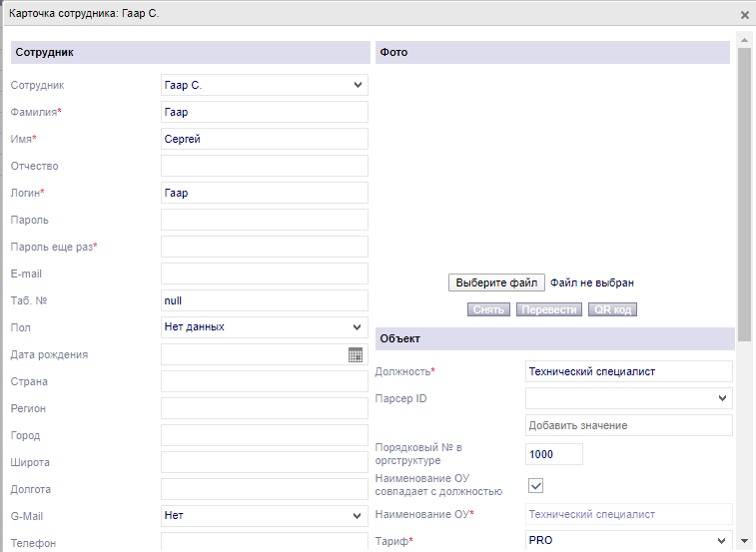
Task: Select the E-mail text field
Action: (x=264, y=274)
